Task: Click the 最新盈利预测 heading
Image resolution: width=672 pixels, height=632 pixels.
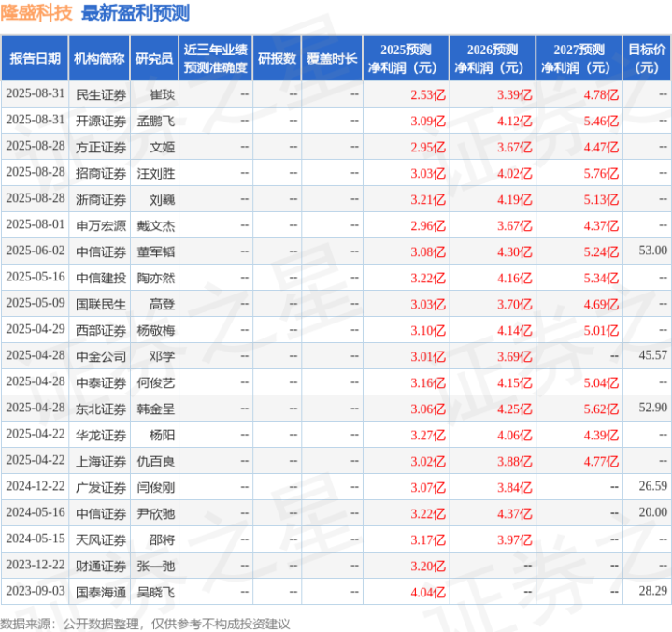Action: [136, 13]
